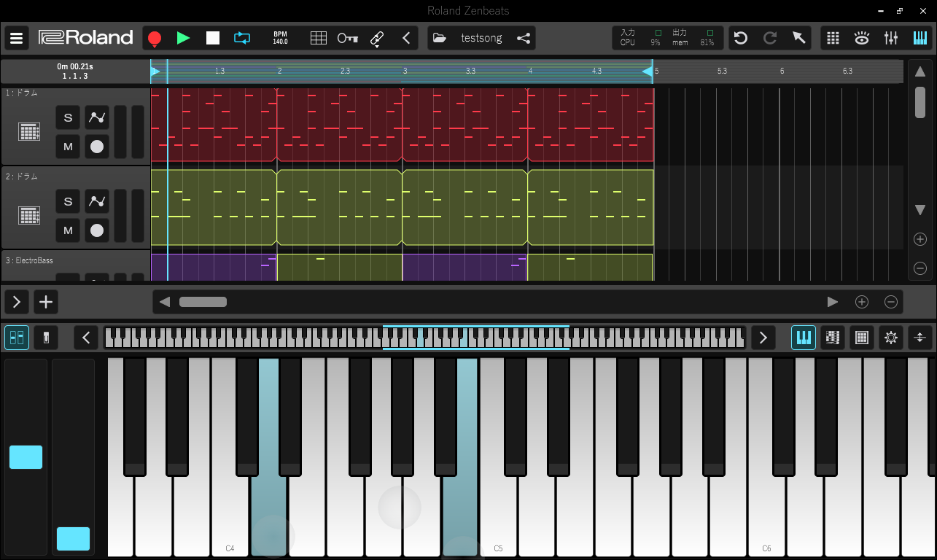
Task: Redo the last undone action
Action: pos(770,38)
